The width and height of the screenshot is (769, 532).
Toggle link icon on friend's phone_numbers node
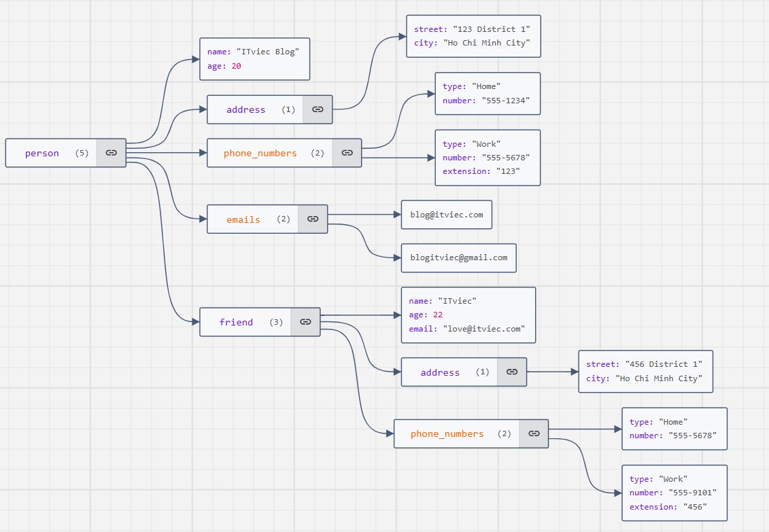(534, 433)
